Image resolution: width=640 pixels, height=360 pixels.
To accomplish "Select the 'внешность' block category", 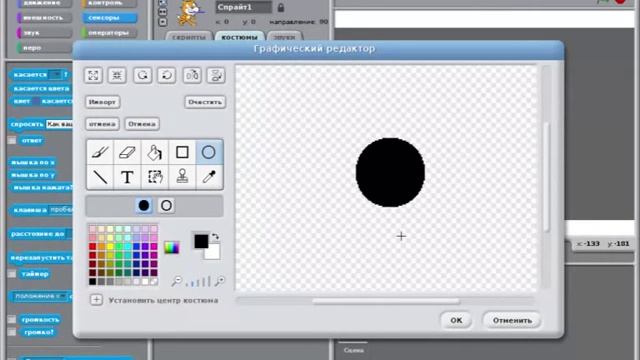I will click(x=44, y=18).
